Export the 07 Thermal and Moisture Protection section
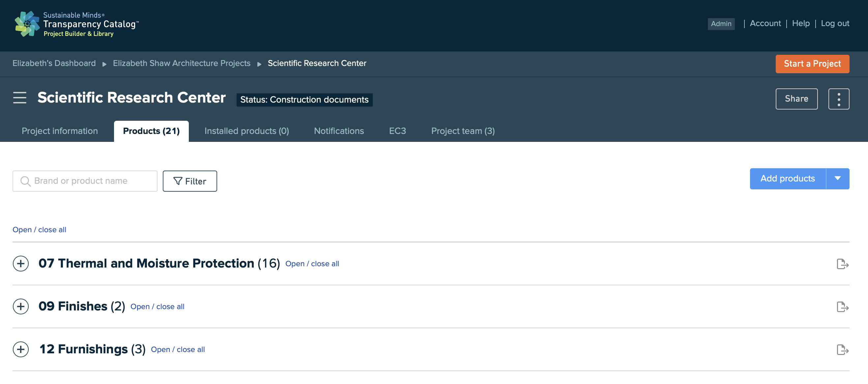Image resolution: width=868 pixels, height=384 pixels. click(x=842, y=264)
